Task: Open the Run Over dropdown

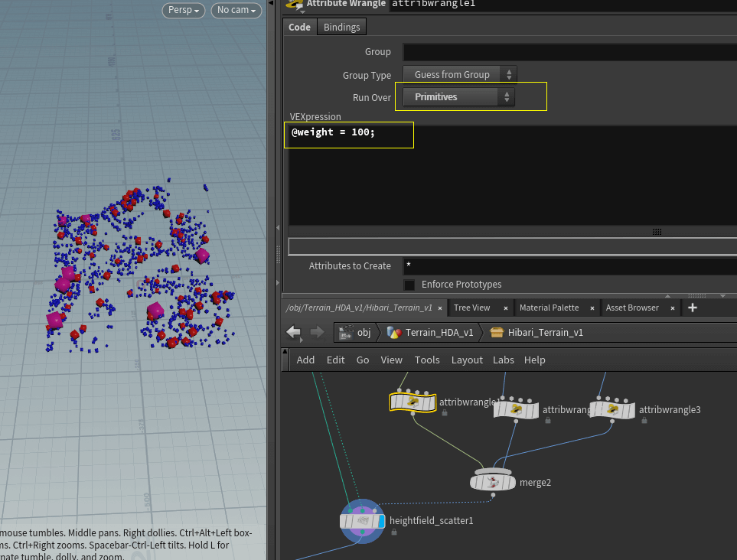Action: [x=458, y=97]
